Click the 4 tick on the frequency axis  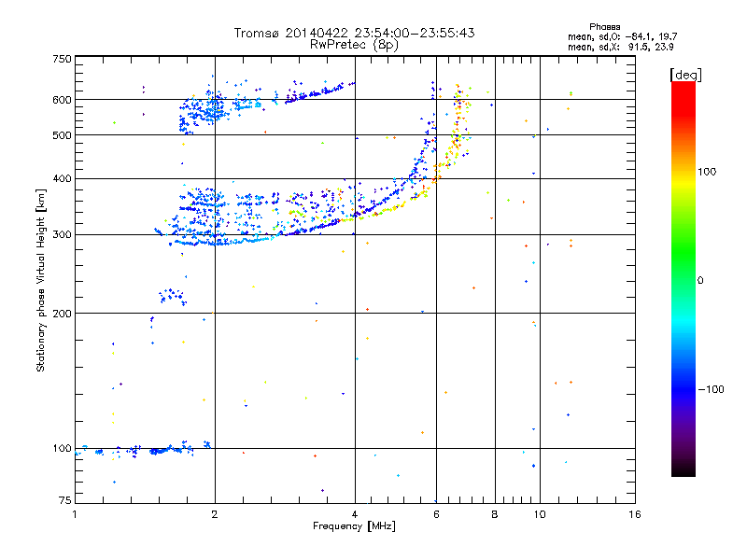click(x=355, y=514)
